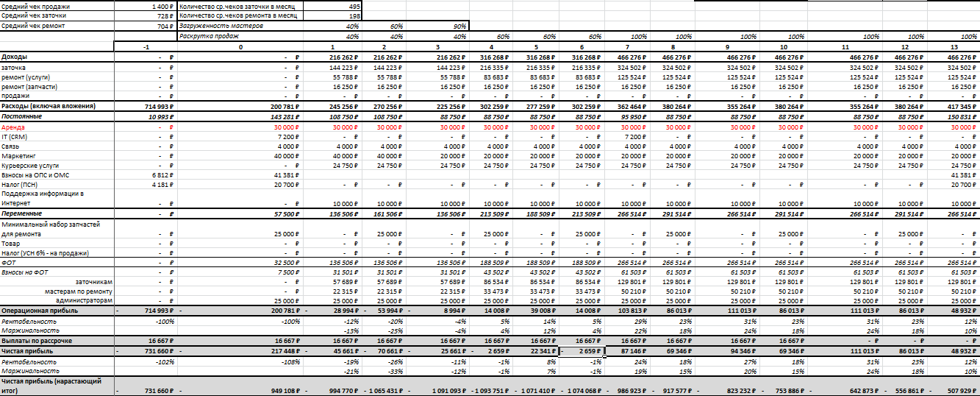Select the 'Операционная прибыль' row label

[57, 311]
